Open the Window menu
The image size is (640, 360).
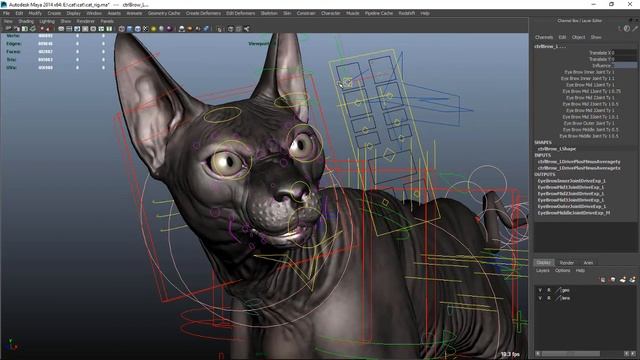click(x=94, y=13)
